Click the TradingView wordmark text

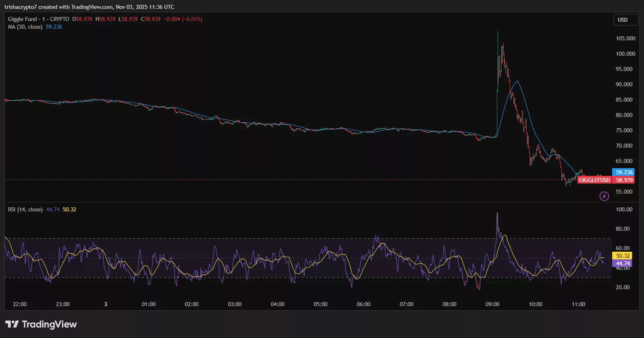[49, 324]
